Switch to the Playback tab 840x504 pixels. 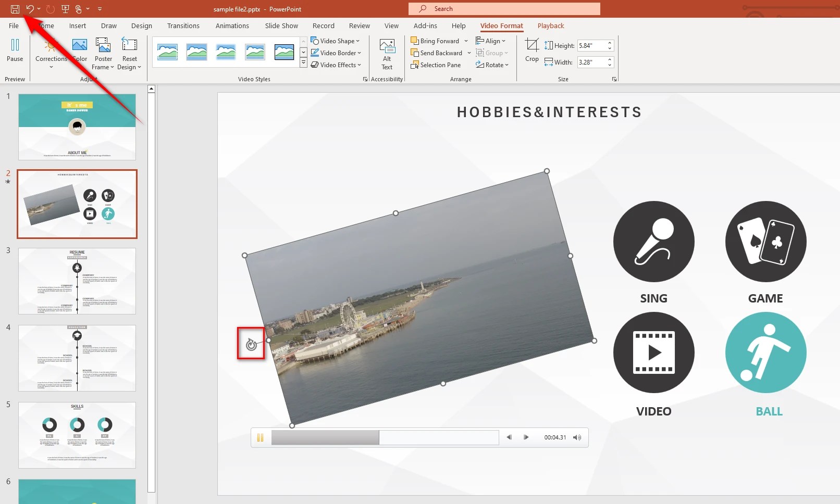pyautogui.click(x=550, y=26)
